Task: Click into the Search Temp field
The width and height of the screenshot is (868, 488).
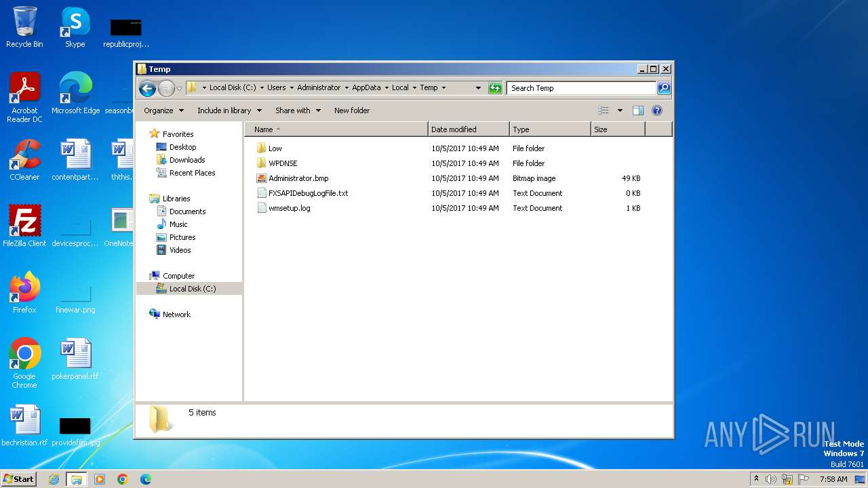Action: point(581,88)
